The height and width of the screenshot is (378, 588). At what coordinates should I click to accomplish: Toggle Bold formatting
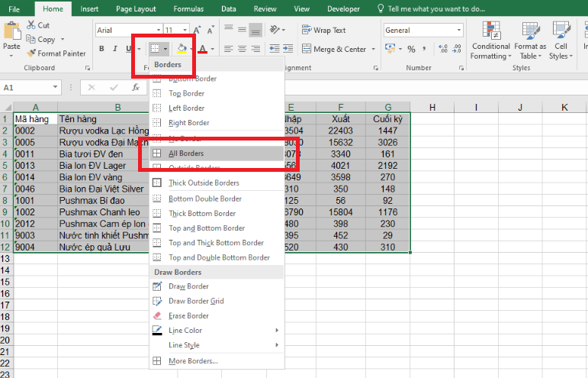[x=101, y=49]
